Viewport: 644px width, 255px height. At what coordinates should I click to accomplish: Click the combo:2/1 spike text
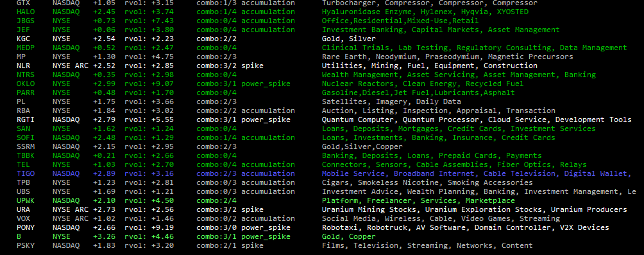[x=230, y=246]
